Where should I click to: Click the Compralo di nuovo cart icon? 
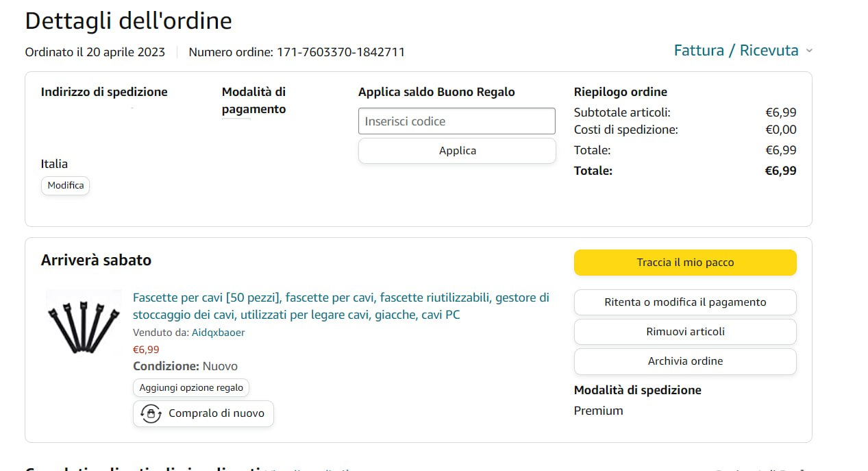pyautogui.click(x=151, y=413)
